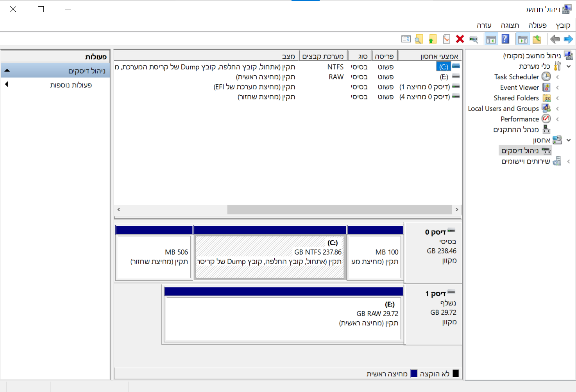This screenshot has width=576, height=392.
Task: Select the Performance gauge icon
Action: point(546,119)
